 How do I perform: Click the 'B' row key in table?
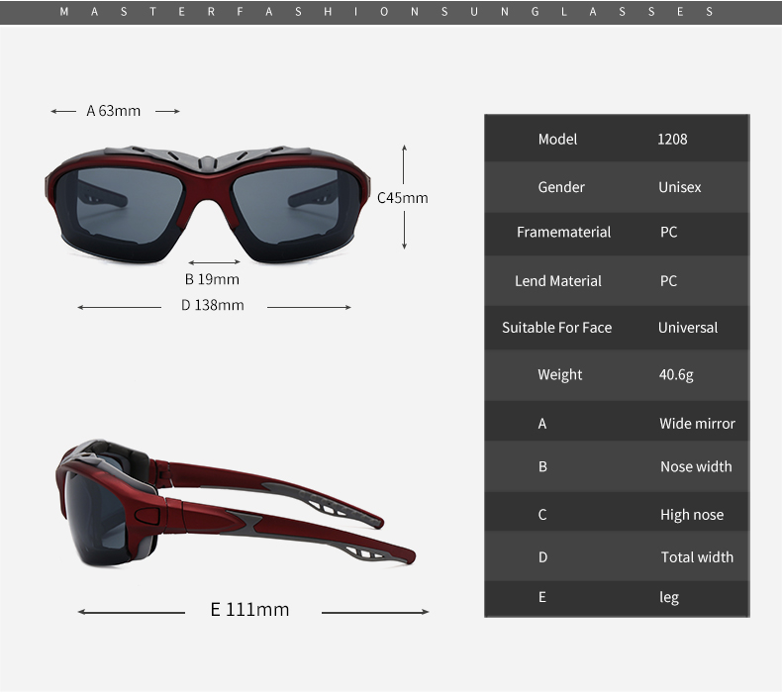(542, 466)
